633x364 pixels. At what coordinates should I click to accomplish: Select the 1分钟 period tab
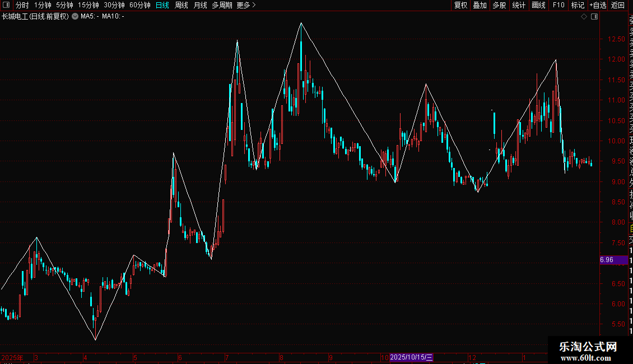click(43, 5)
